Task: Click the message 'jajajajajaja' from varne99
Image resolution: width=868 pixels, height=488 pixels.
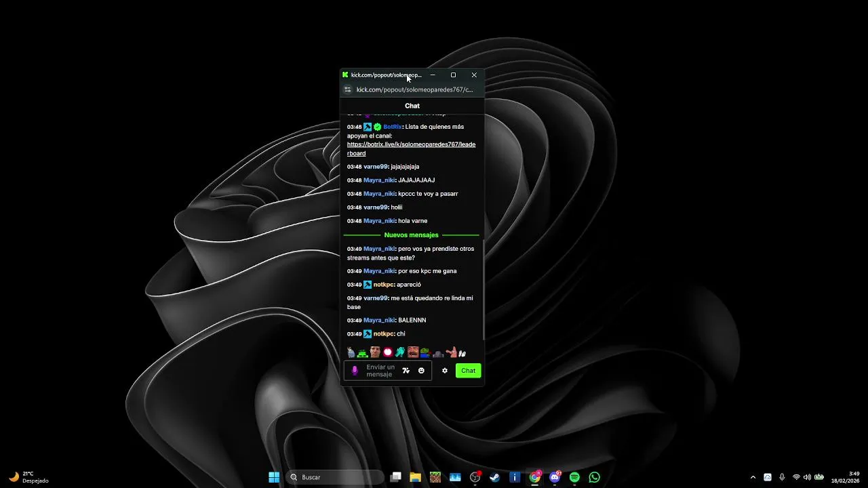Action: pos(405,167)
